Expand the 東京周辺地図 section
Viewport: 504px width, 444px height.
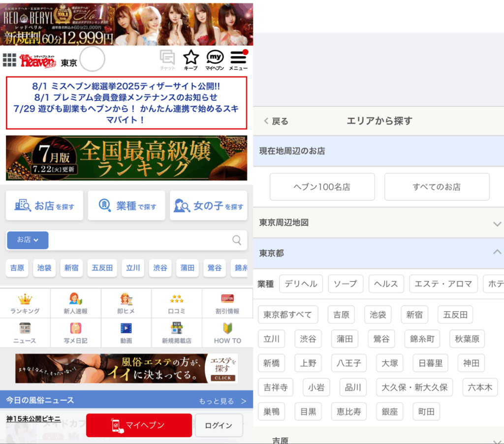click(497, 223)
